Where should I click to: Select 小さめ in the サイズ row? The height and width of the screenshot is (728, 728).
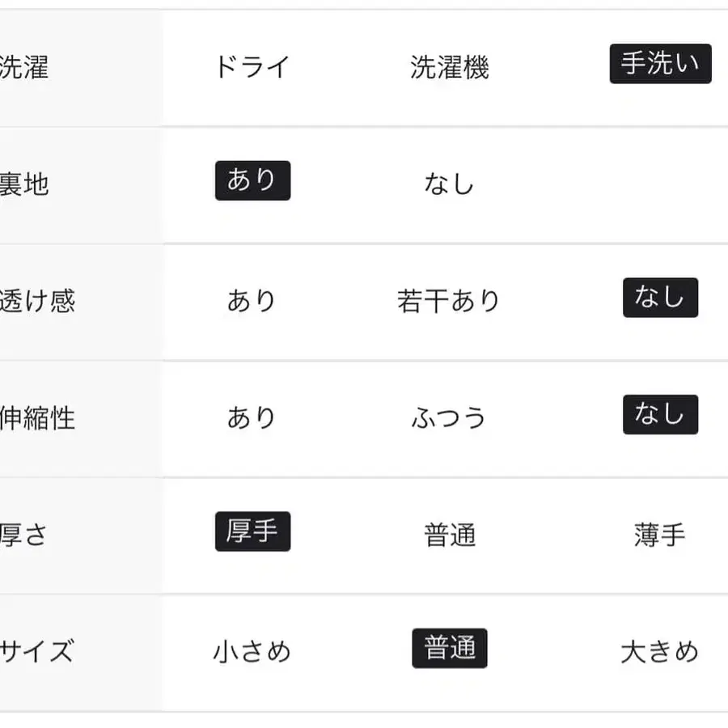pos(252,652)
